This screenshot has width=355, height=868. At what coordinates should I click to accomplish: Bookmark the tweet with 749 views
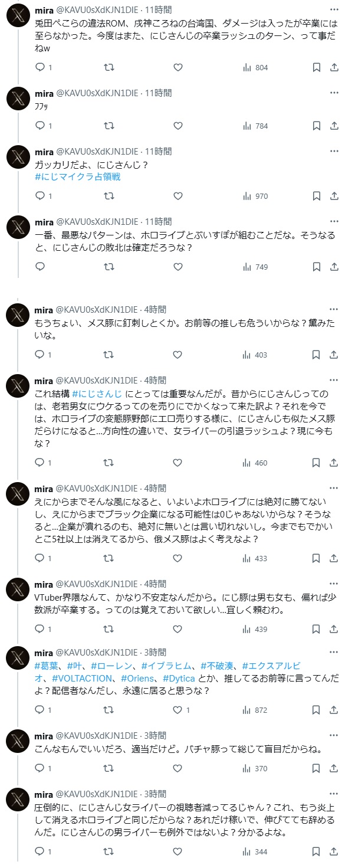317,267
